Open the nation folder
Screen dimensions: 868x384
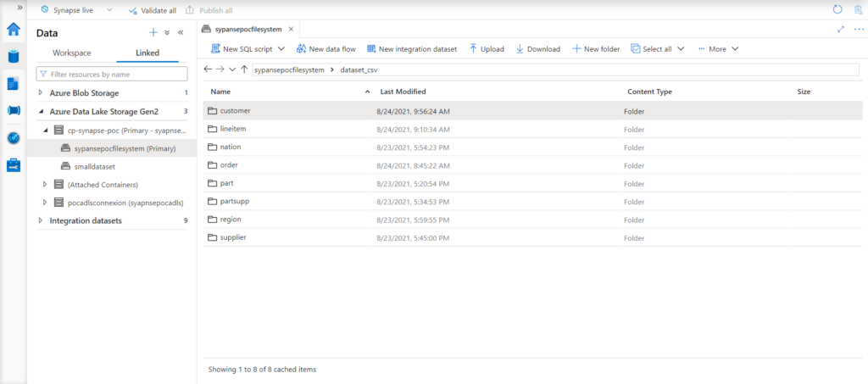tap(231, 147)
